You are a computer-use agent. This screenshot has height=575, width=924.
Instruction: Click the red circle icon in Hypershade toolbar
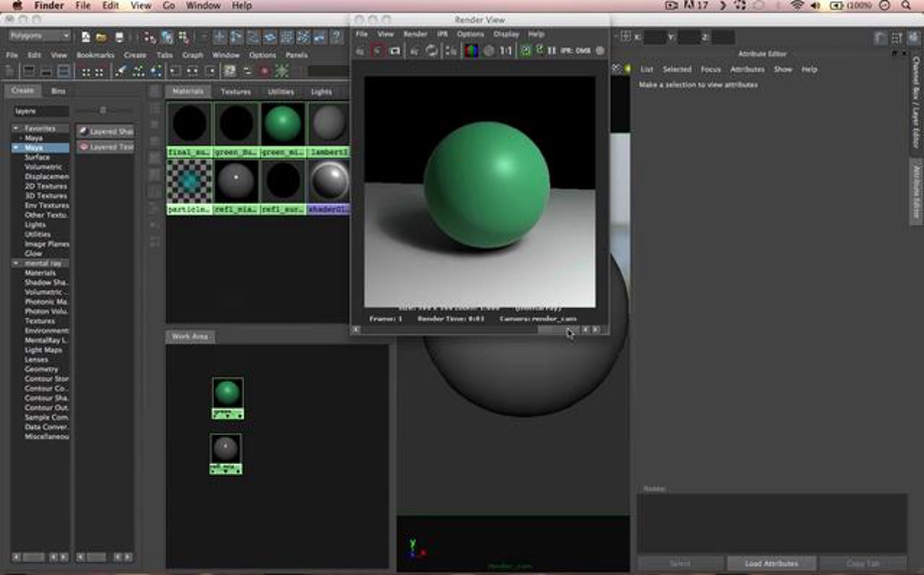(x=264, y=71)
